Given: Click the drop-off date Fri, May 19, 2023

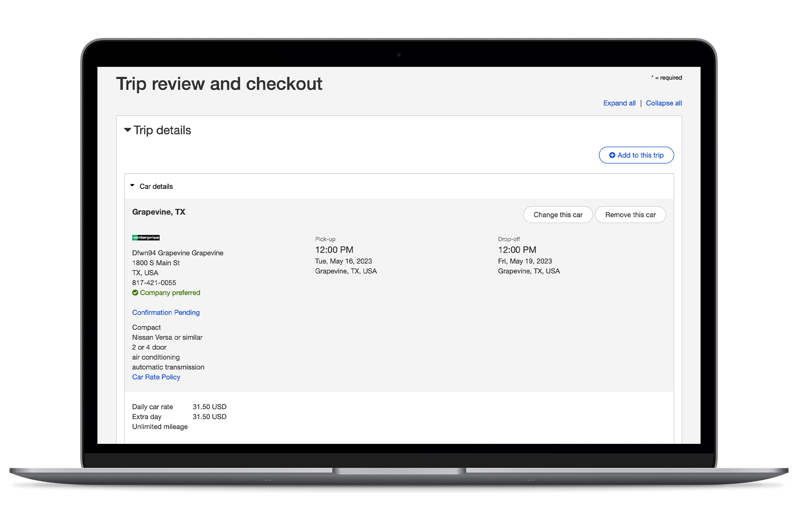Looking at the screenshot, I should pyautogui.click(x=525, y=261).
